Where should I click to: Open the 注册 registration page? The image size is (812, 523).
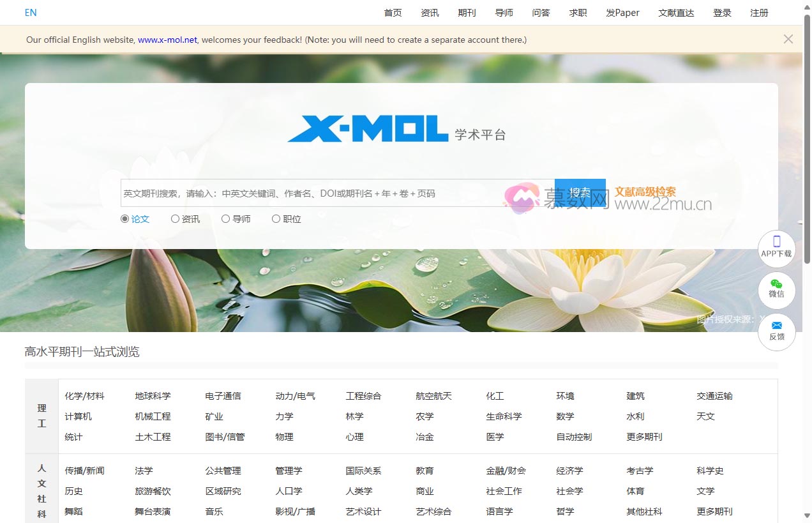point(759,12)
